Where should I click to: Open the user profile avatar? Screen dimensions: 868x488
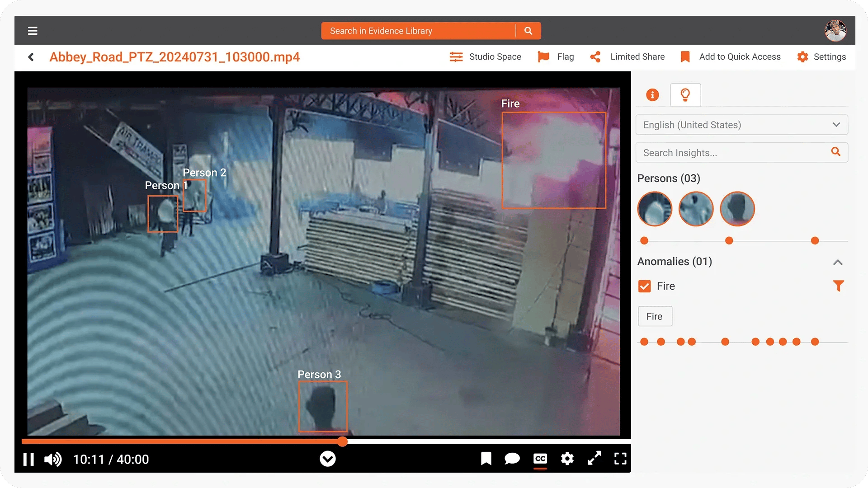tap(835, 31)
